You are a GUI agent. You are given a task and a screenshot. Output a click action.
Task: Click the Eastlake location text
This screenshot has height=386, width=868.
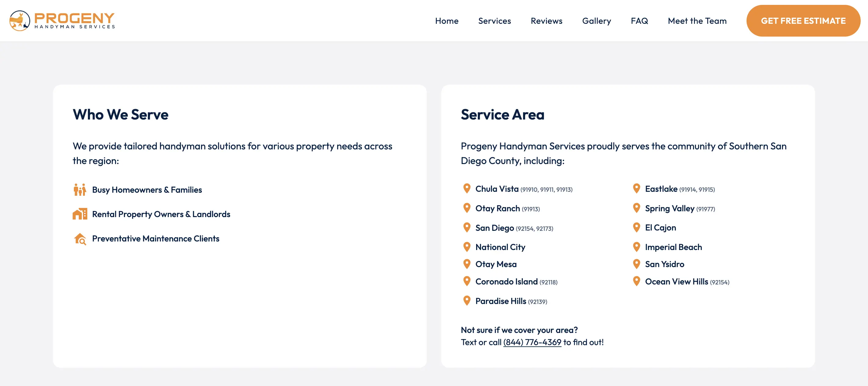[x=661, y=189]
